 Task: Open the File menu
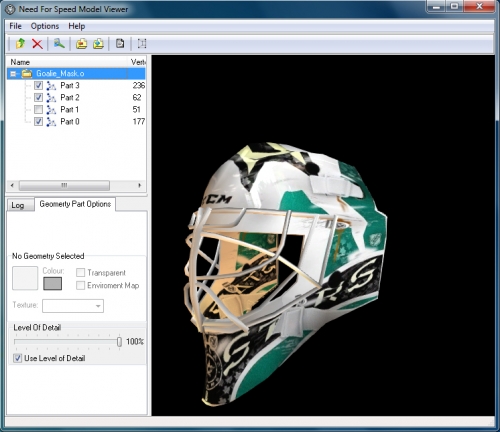(x=15, y=26)
